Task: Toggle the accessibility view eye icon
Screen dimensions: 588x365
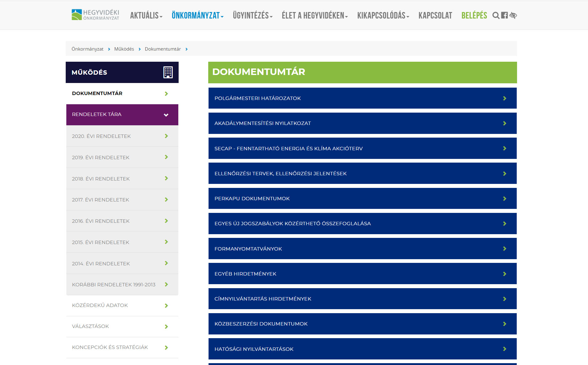Action: pyautogui.click(x=513, y=15)
